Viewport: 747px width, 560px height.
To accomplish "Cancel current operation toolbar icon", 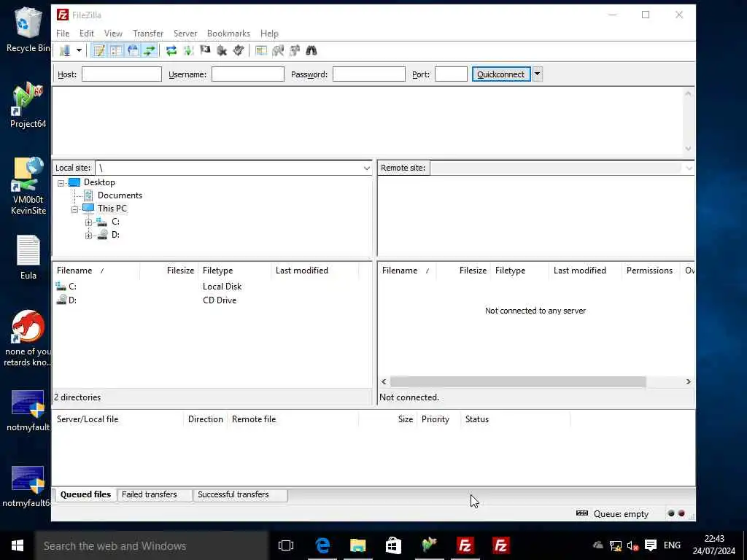I will point(205,50).
